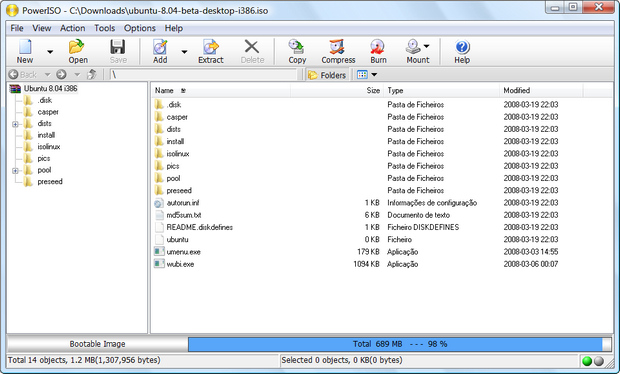The image size is (620, 374).
Task: Select casper in the tree pane
Action: tap(48, 112)
